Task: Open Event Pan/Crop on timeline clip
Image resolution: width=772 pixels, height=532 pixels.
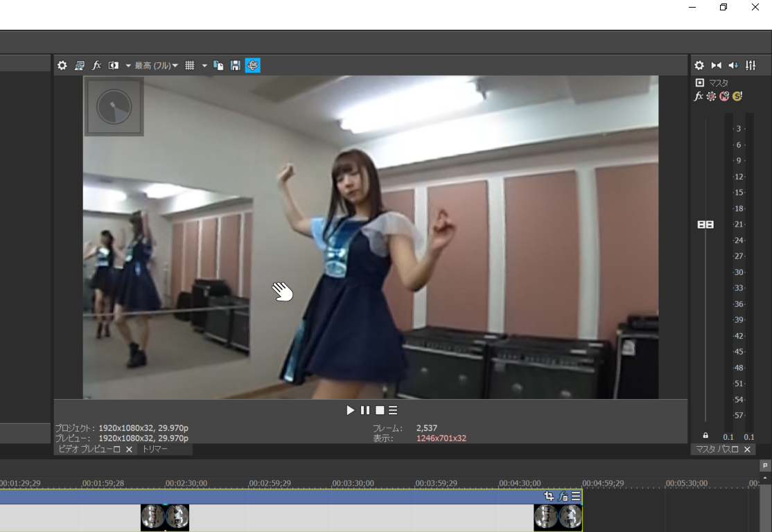Action: pyautogui.click(x=549, y=496)
